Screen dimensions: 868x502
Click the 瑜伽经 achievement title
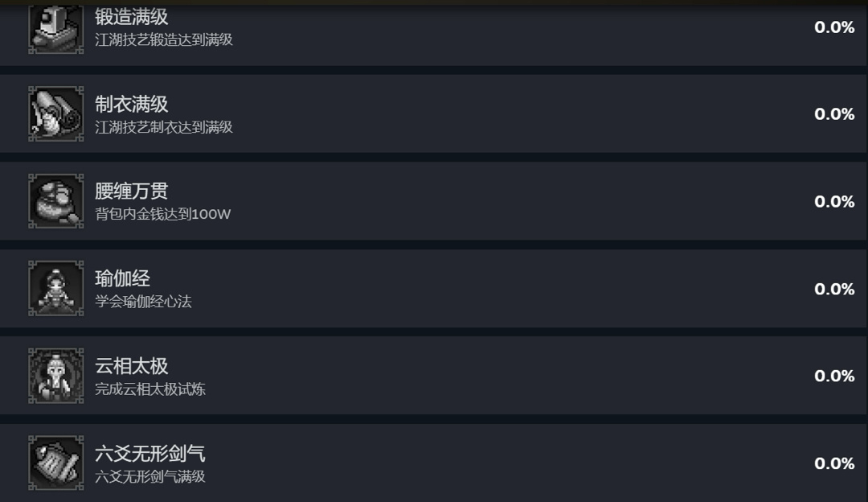tap(122, 278)
